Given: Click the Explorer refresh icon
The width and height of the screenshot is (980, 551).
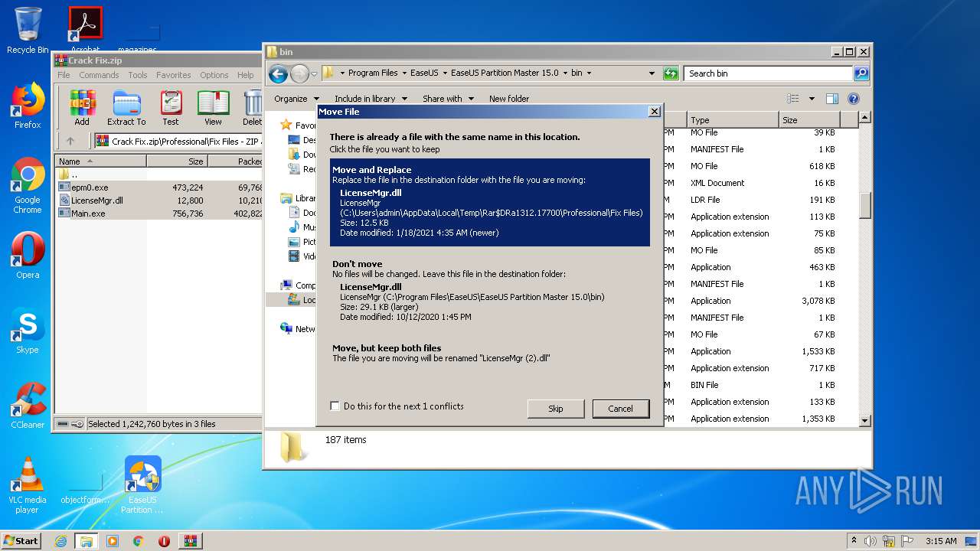Looking at the screenshot, I should [x=671, y=73].
